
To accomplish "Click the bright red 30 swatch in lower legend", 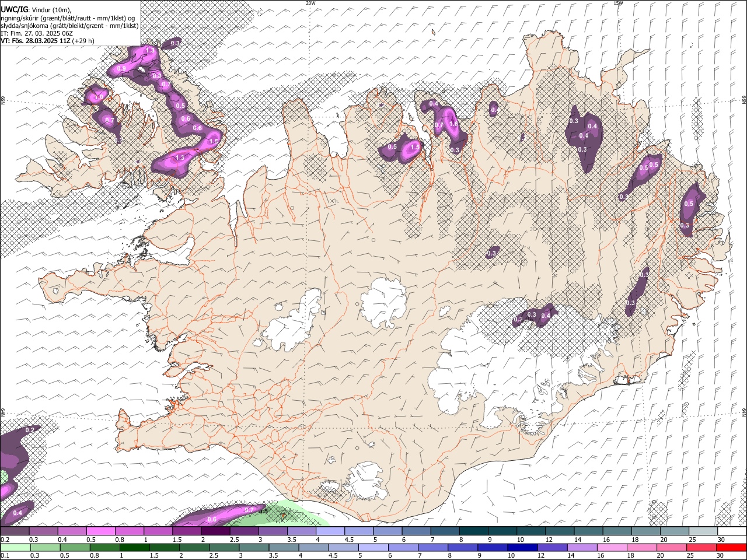I will (x=732, y=548).
